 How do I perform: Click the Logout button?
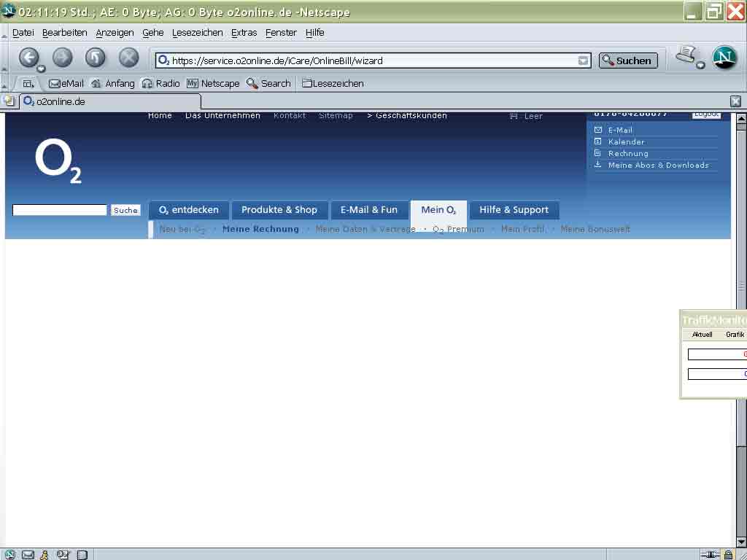[x=706, y=114]
